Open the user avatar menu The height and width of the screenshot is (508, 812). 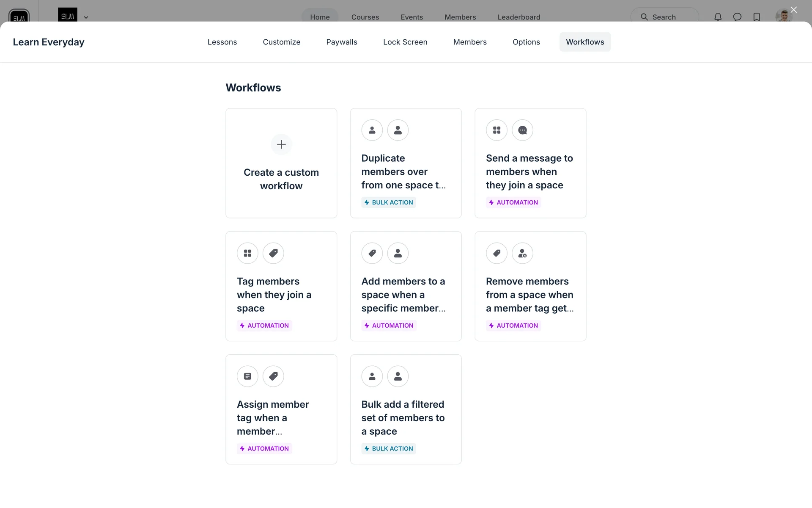783,16
